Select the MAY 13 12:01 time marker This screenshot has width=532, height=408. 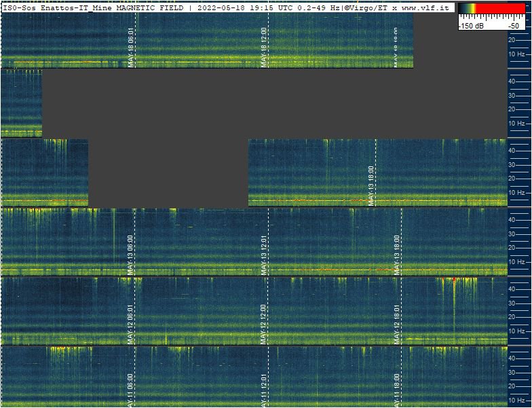coord(265,255)
